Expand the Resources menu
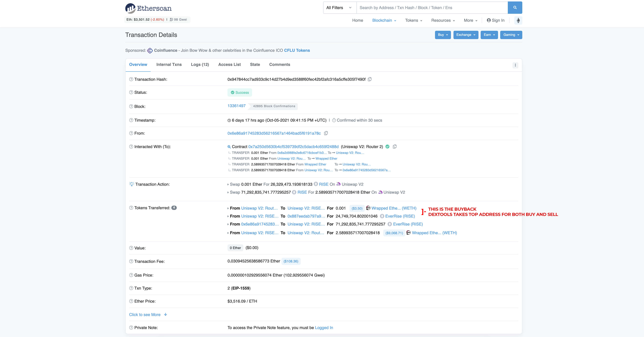The width and height of the screenshot is (644, 337). tap(443, 20)
